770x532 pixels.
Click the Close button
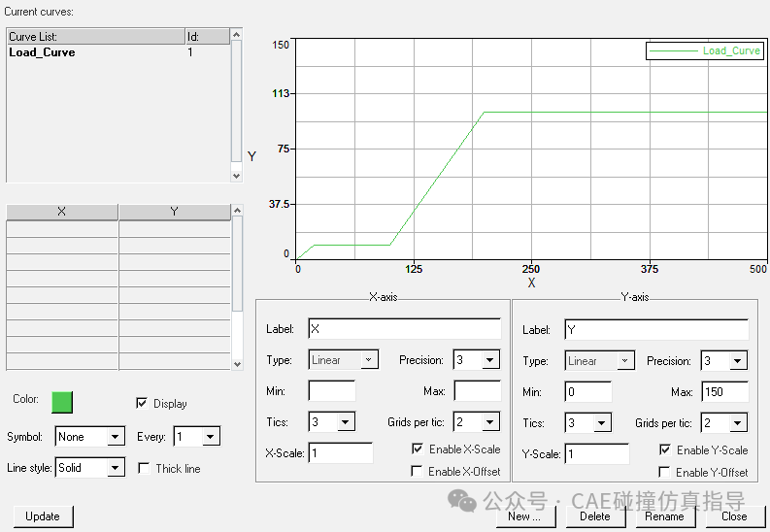pyautogui.click(x=735, y=516)
